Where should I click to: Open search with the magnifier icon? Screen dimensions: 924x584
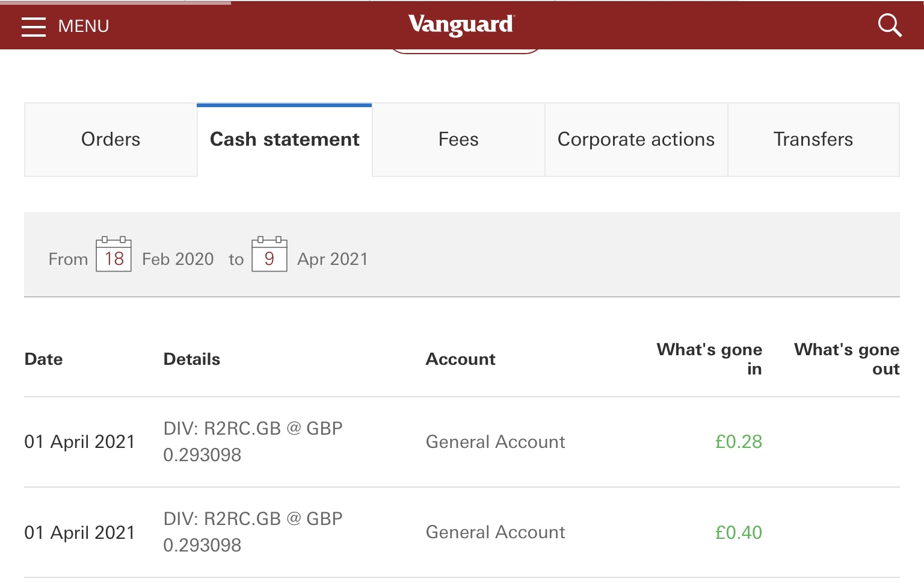pos(889,26)
